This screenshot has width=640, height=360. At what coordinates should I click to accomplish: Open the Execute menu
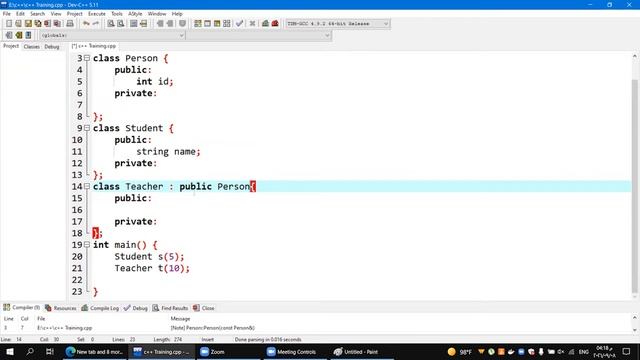(97, 13)
